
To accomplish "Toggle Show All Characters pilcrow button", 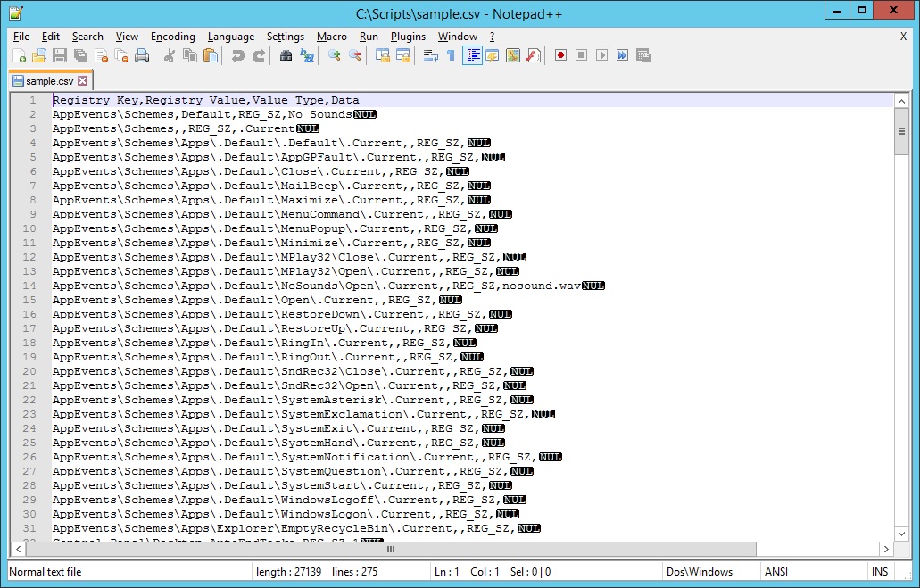I will click(451, 55).
